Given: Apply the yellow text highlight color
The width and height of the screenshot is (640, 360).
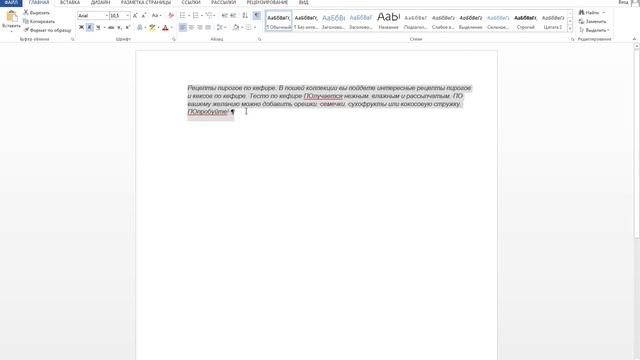Looking at the screenshot, I should pyautogui.click(x=152, y=27).
